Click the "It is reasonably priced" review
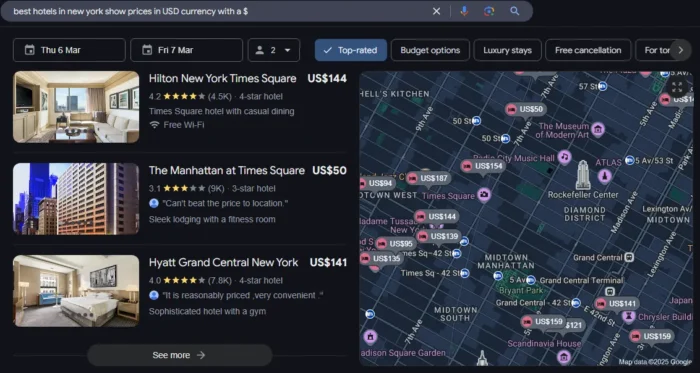700x373 pixels. pyautogui.click(x=242, y=295)
